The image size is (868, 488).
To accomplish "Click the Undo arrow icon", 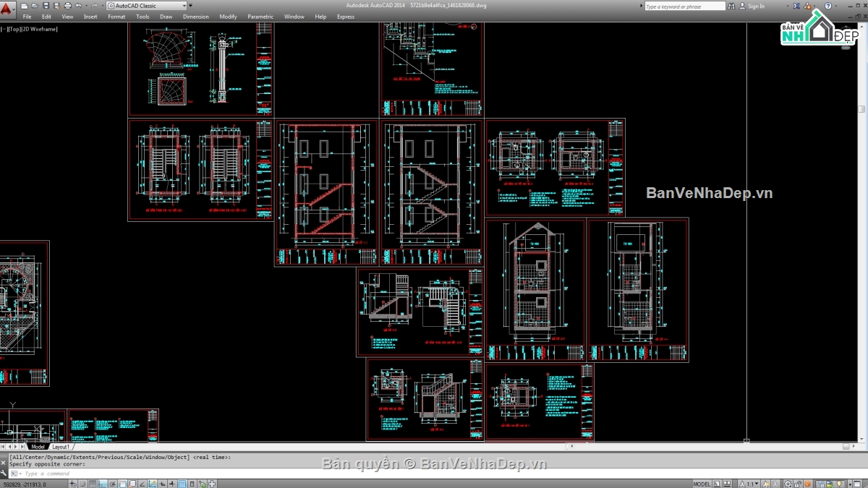I will point(78,6).
